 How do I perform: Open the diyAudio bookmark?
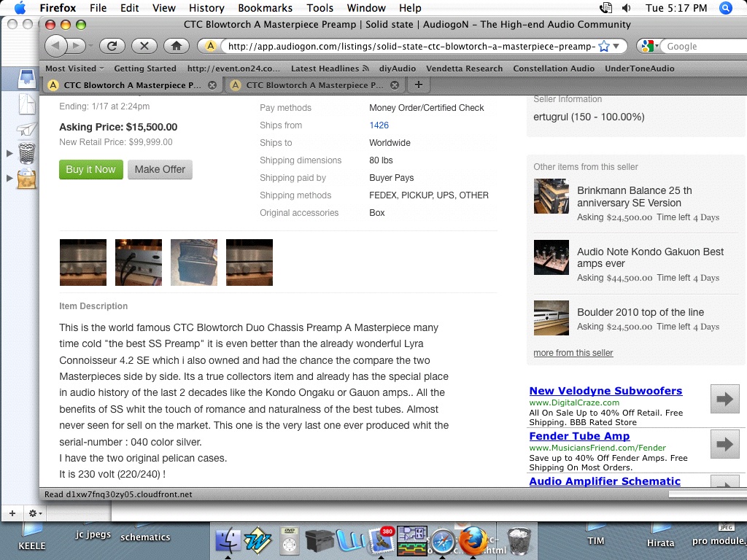click(x=398, y=69)
